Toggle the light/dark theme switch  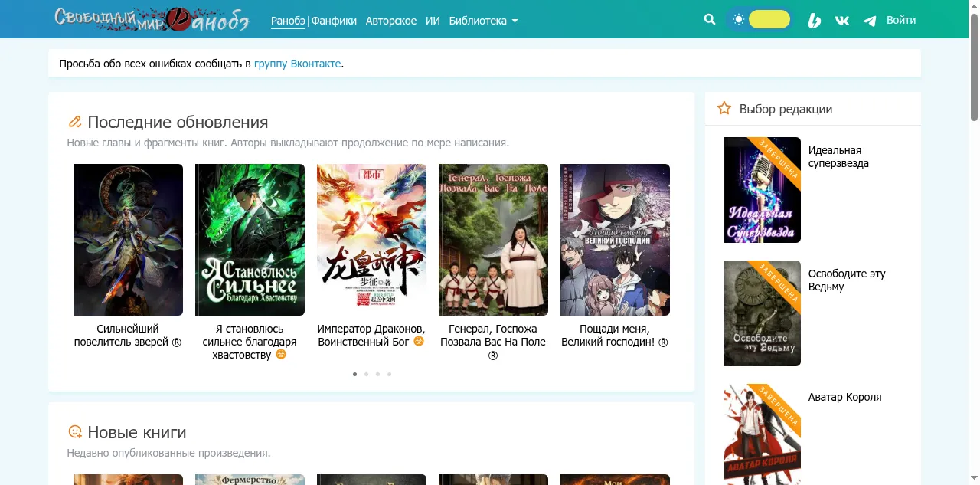click(759, 20)
